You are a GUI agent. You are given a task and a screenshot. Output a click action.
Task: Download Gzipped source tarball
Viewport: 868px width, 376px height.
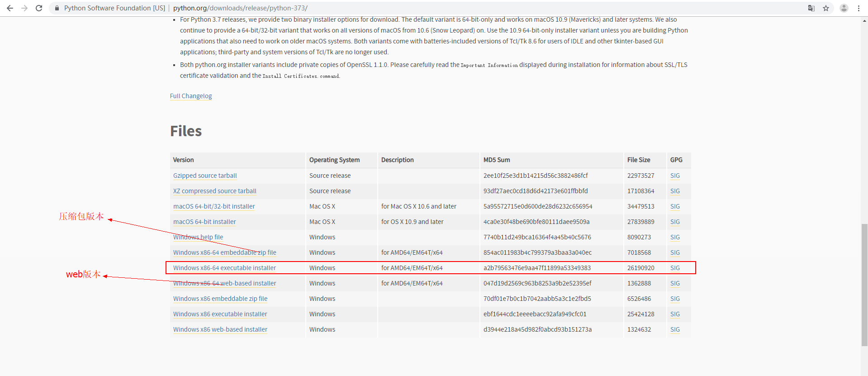pyautogui.click(x=205, y=176)
